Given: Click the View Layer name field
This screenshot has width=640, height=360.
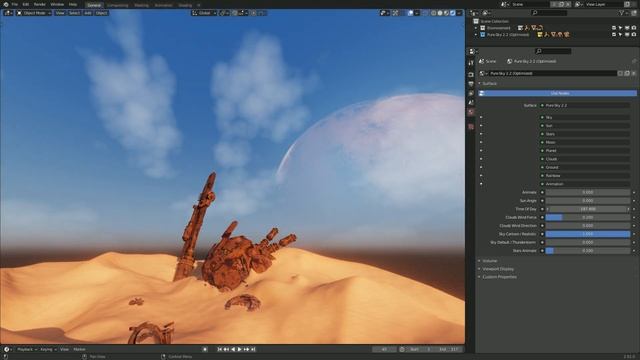Looking at the screenshot, I should [603, 4].
